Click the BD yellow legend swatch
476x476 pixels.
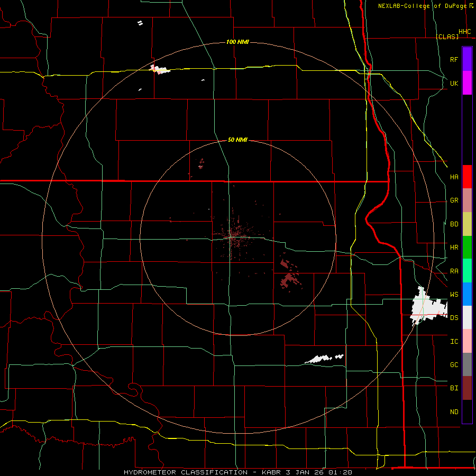click(467, 224)
